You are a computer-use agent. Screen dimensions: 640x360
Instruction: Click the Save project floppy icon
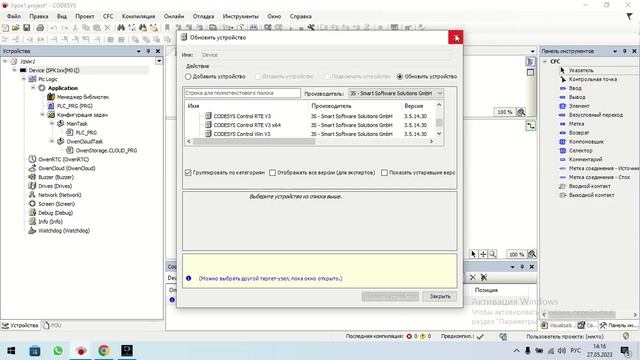[27, 28]
